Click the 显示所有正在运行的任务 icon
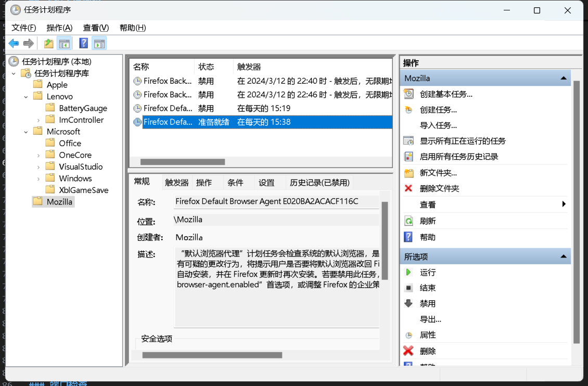The width and height of the screenshot is (588, 386). [x=409, y=141]
